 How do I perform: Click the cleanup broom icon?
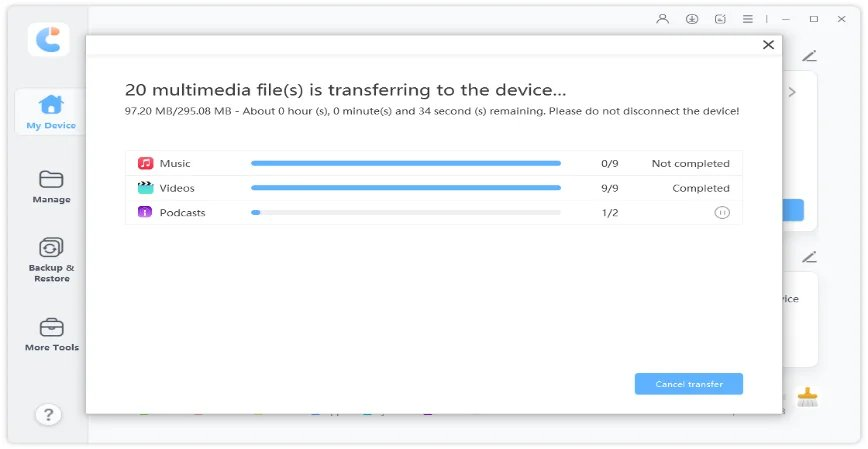coord(807,398)
